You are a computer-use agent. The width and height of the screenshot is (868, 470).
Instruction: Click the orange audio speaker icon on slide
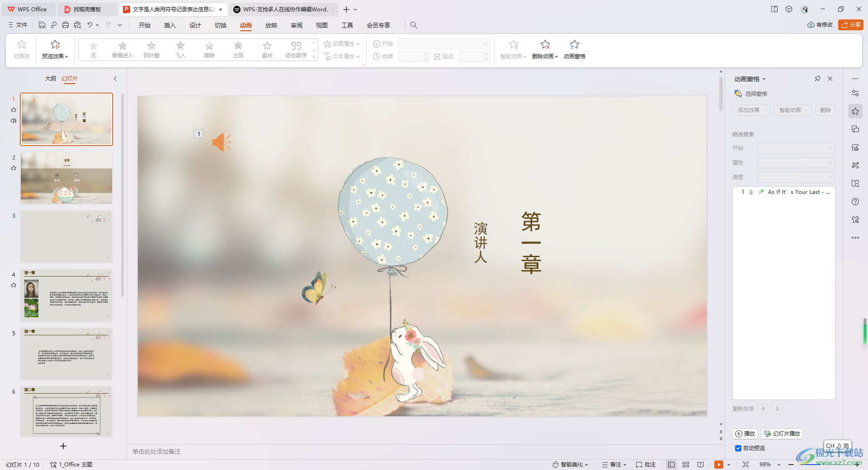tap(222, 142)
